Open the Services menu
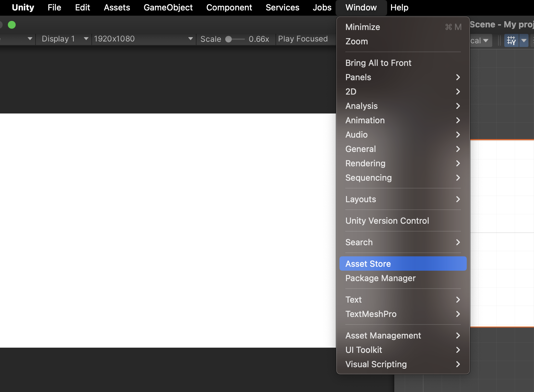 click(x=282, y=8)
